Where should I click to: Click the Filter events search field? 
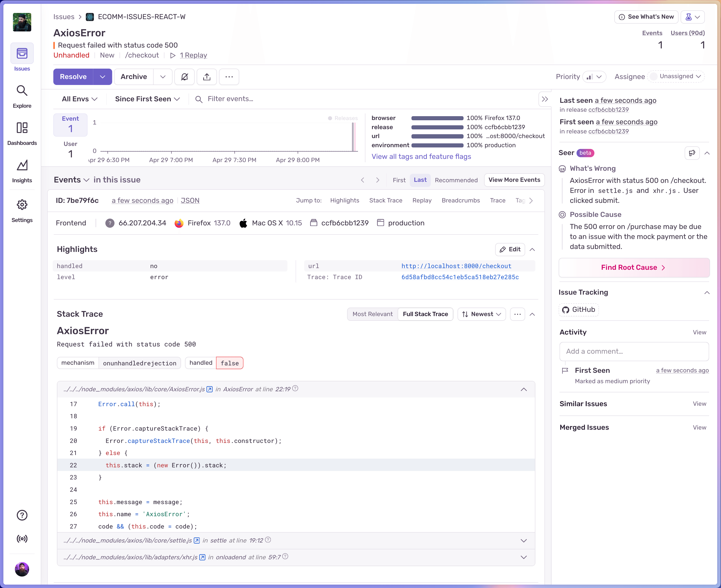tap(366, 99)
